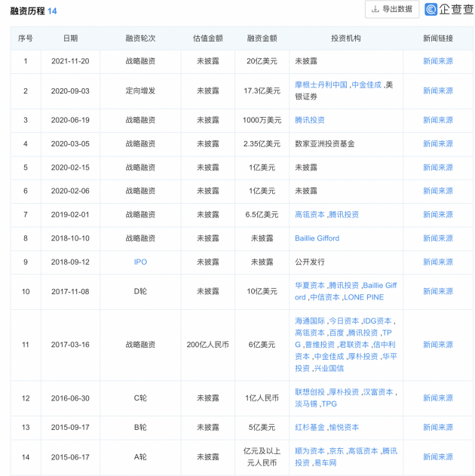
Task: Open 红杉基金 investor link
Action: [x=310, y=428]
